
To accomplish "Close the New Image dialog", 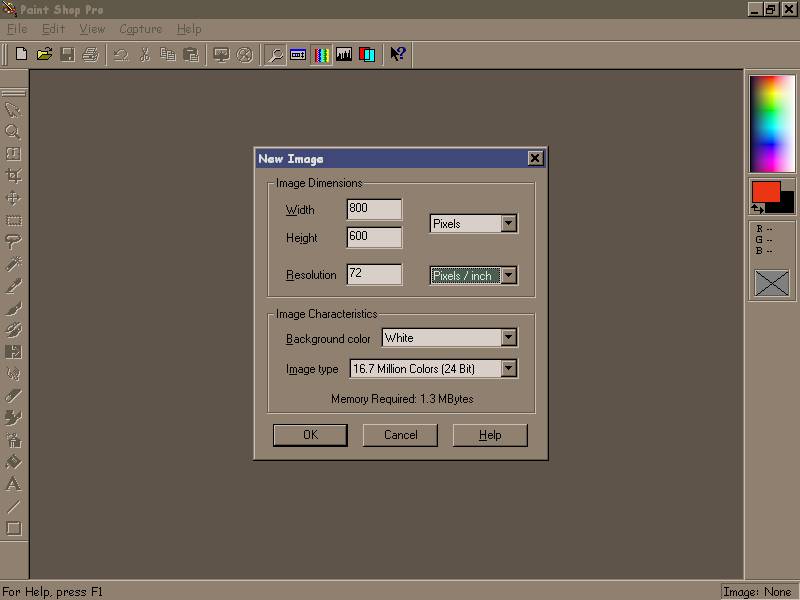I will pos(535,159).
